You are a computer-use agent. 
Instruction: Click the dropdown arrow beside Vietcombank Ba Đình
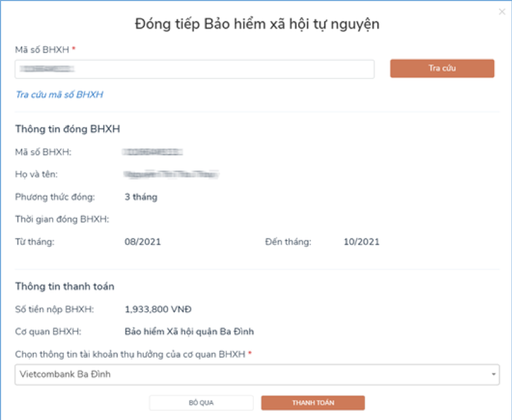point(493,374)
